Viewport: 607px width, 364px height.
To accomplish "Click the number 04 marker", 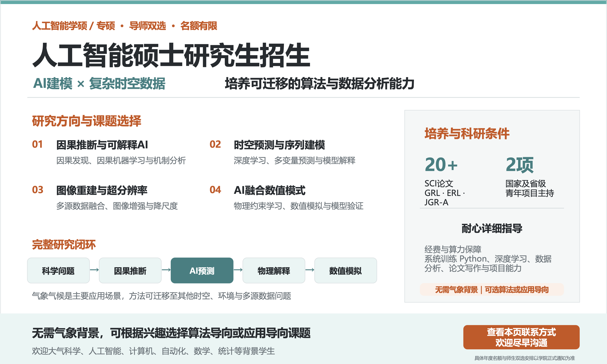I will [215, 190].
